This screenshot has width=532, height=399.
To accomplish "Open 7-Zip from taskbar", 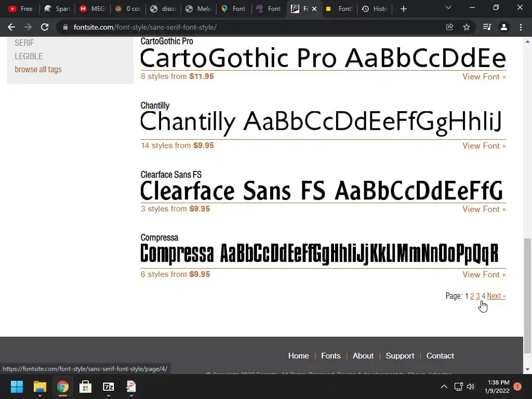I will click(109, 387).
